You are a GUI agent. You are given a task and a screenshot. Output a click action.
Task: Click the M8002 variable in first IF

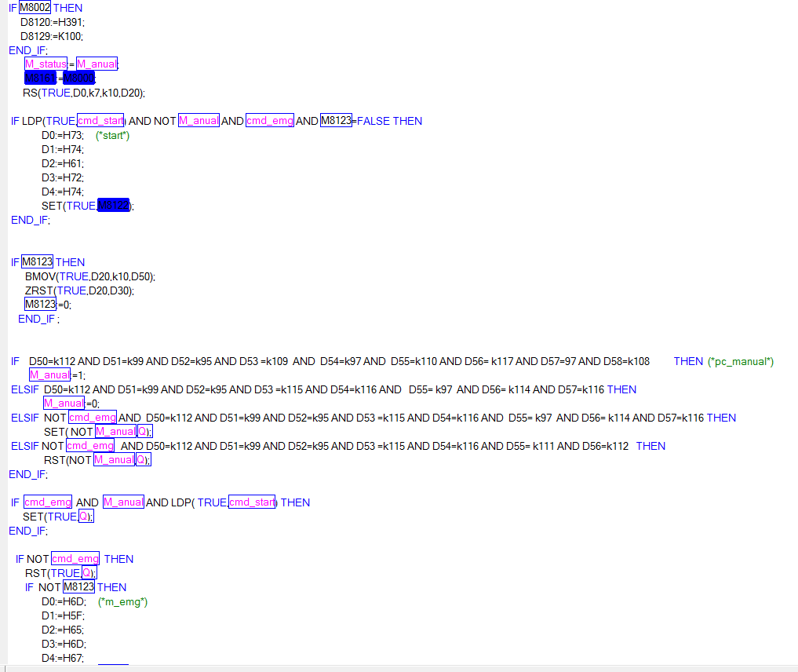pyautogui.click(x=35, y=8)
